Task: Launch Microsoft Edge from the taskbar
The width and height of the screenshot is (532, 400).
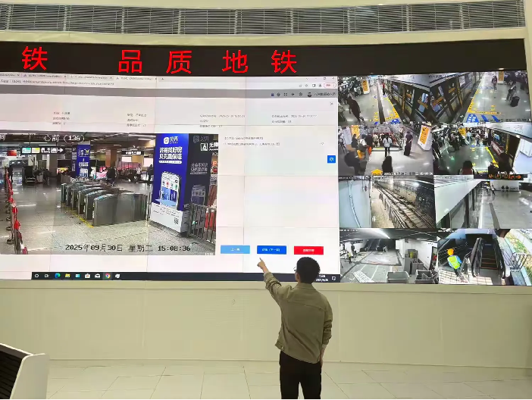Action: pyautogui.click(x=57, y=276)
